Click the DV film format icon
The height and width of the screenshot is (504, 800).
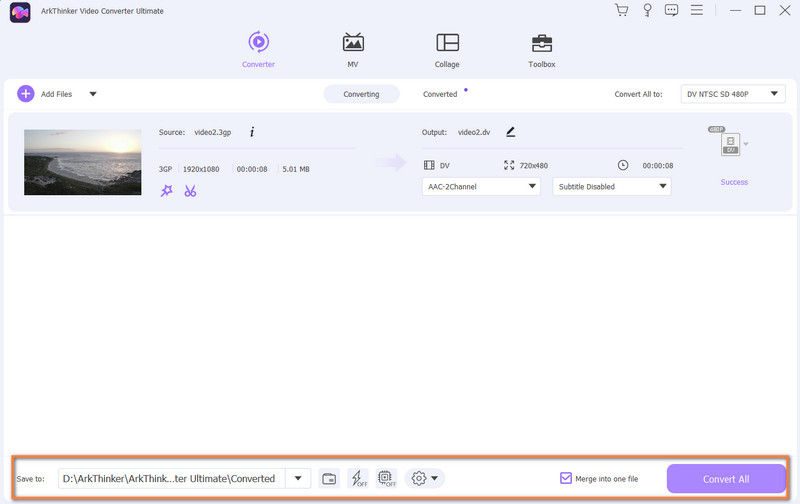(429, 165)
